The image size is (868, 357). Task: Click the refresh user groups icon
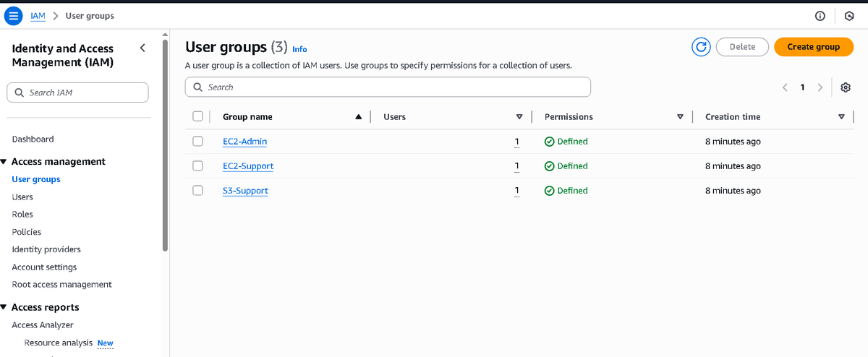pos(700,47)
